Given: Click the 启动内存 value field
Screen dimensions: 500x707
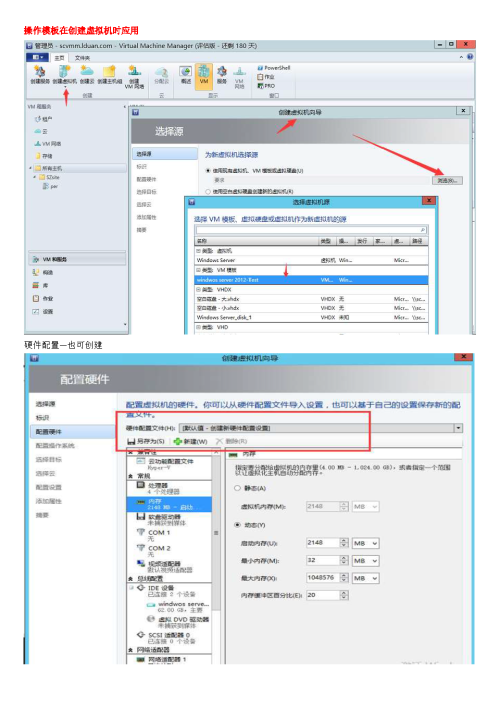Looking at the screenshot, I should point(322,543).
